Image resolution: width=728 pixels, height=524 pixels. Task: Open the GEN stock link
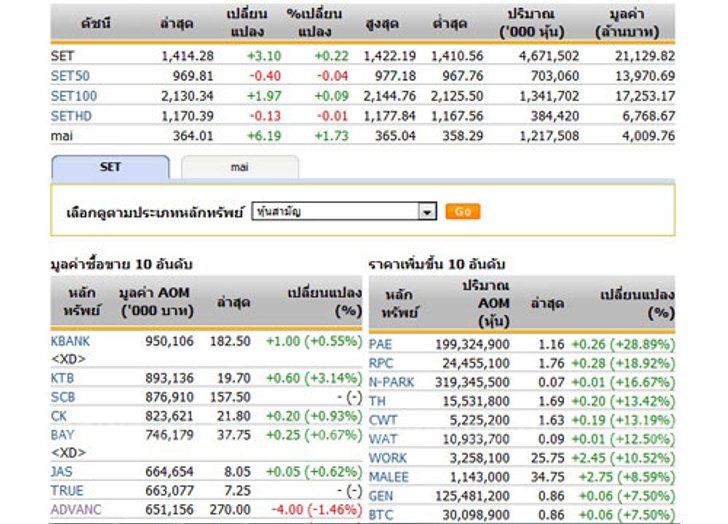click(381, 496)
